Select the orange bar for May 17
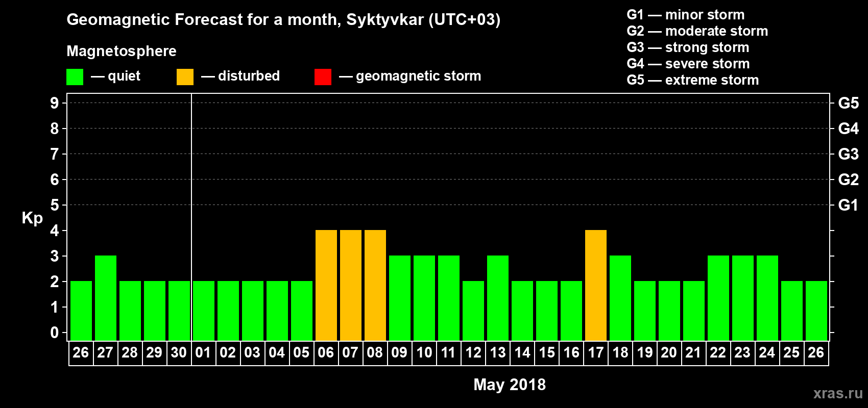 click(x=596, y=286)
